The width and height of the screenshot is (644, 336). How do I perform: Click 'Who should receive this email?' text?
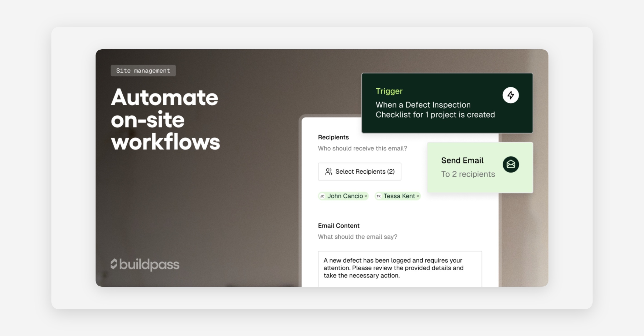pos(363,148)
